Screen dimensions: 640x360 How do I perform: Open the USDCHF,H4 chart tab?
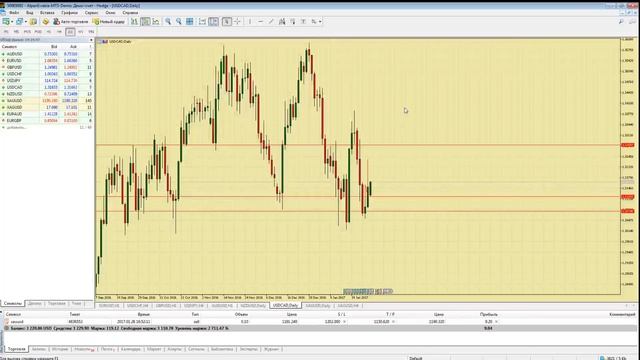pyautogui.click(x=137, y=305)
